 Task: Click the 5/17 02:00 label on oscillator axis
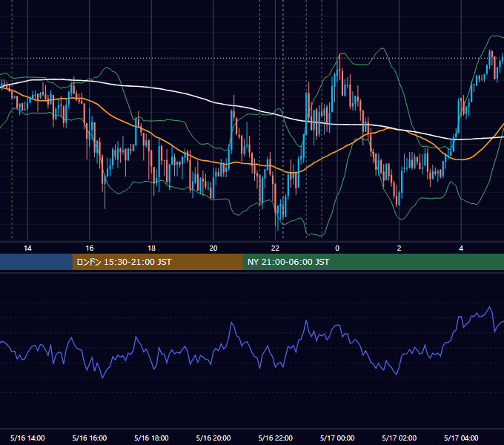coord(399,438)
